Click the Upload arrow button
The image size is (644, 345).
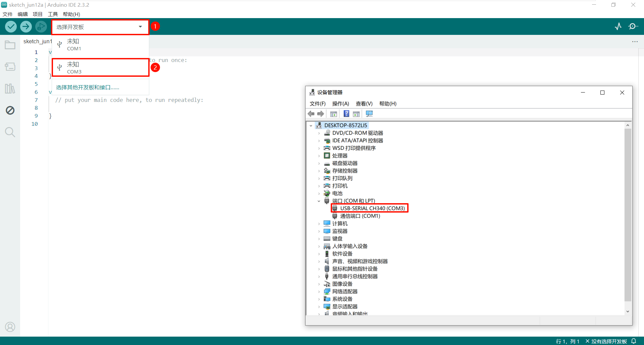coord(26,26)
